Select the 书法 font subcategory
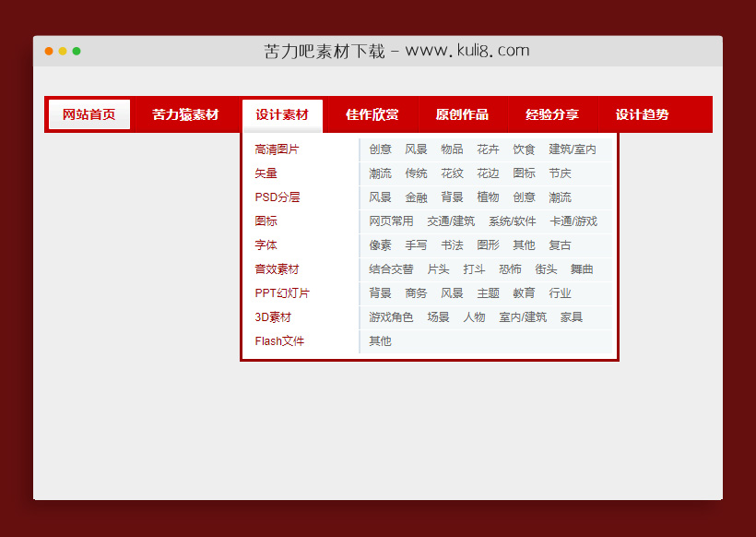The image size is (756, 537). (452, 245)
